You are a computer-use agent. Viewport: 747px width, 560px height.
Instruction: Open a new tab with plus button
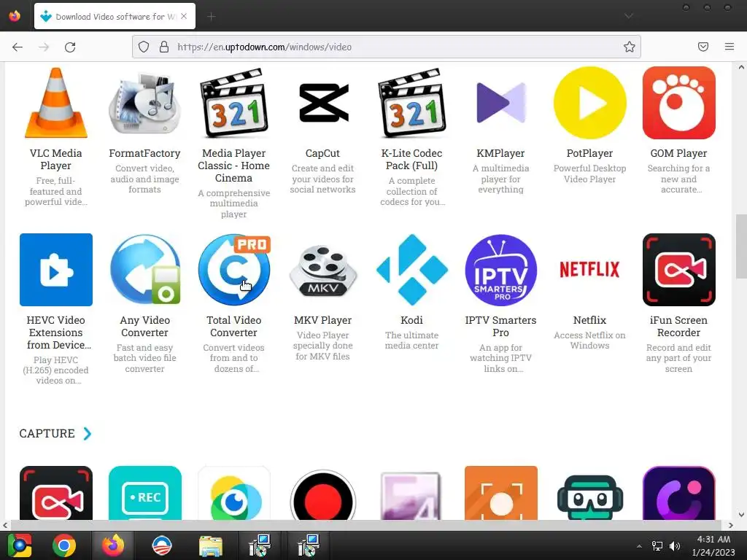click(211, 17)
